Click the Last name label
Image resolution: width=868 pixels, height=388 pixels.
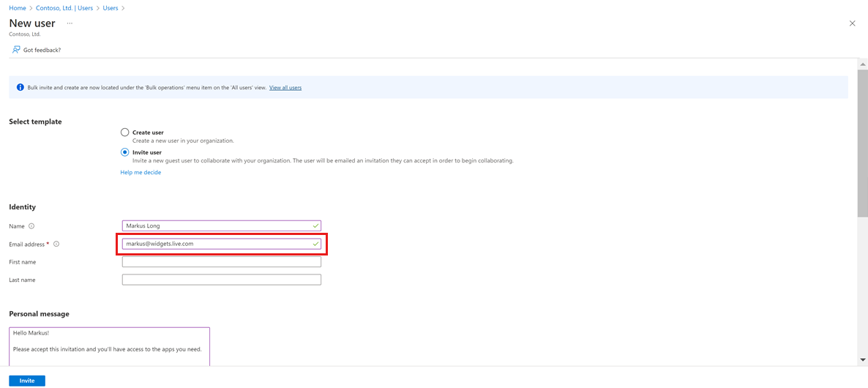click(x=22, y=280)
